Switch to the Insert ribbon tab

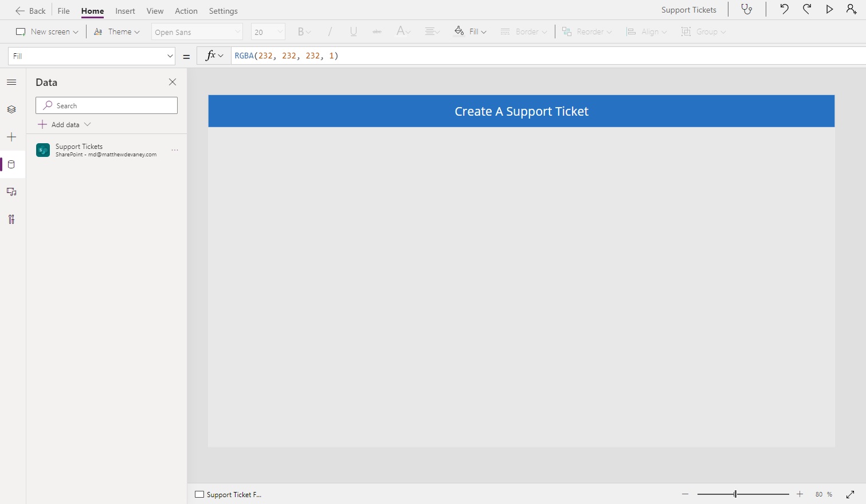(x=125, y=10)
